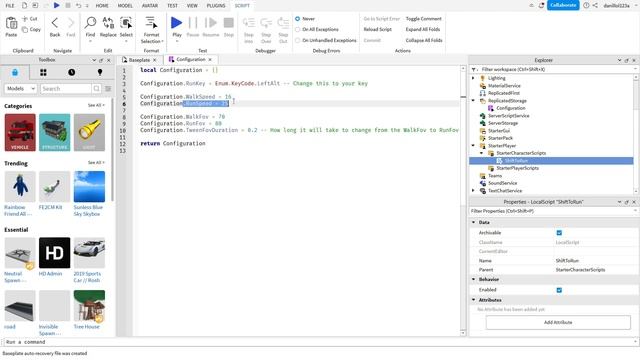Select the Never debug errors radio

298,19
